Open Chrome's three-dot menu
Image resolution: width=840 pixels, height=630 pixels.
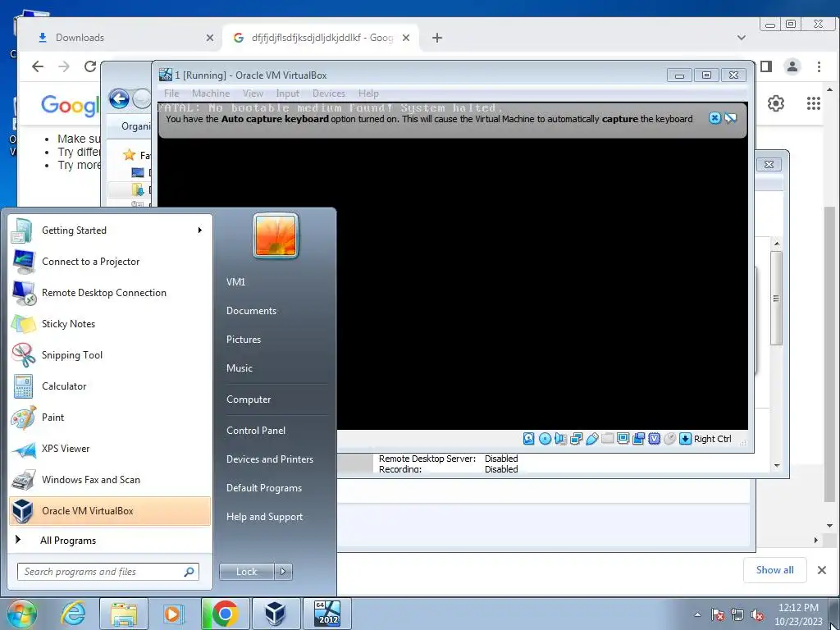(819, 66)
